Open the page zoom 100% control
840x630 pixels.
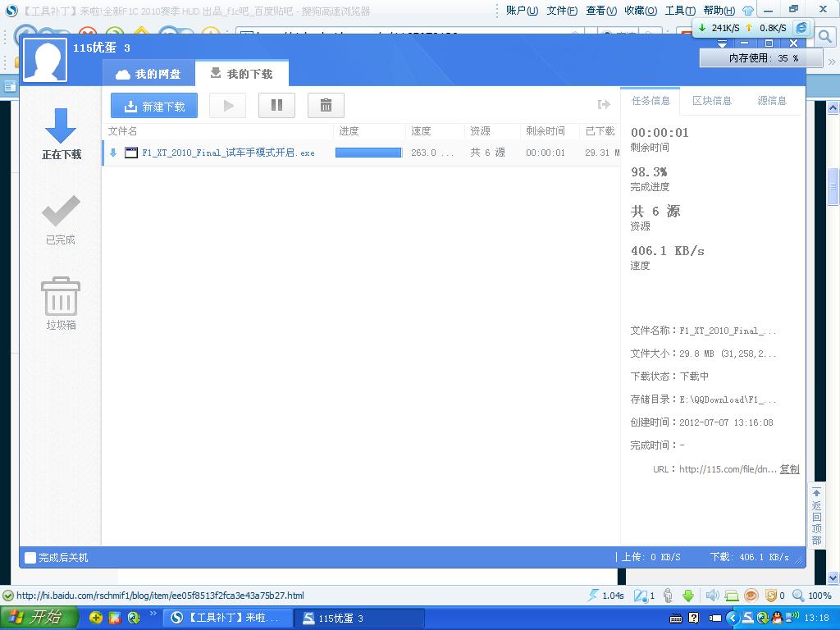(x=812, y=596)
